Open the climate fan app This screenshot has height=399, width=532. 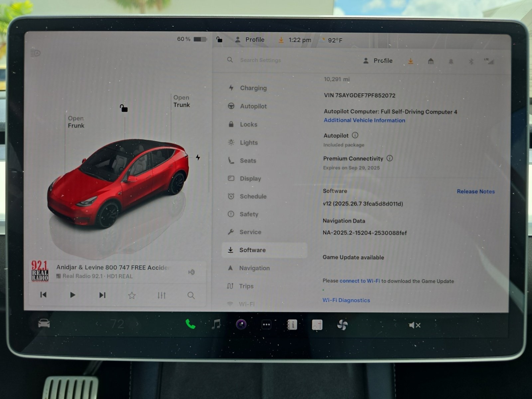pos(342,325)
